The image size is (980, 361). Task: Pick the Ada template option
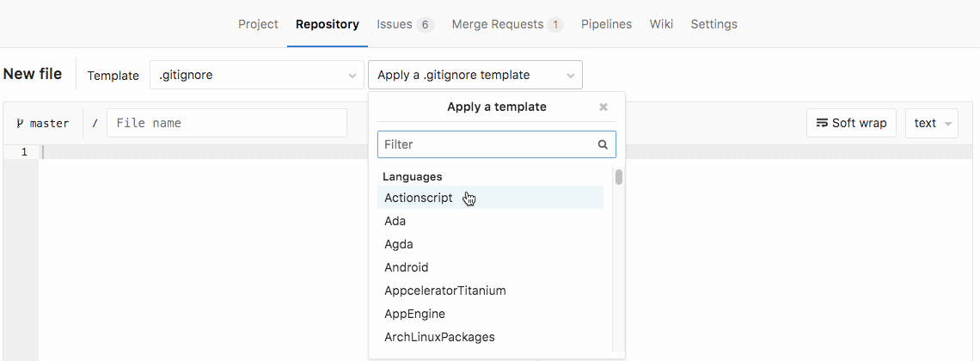tap(395, 221)
